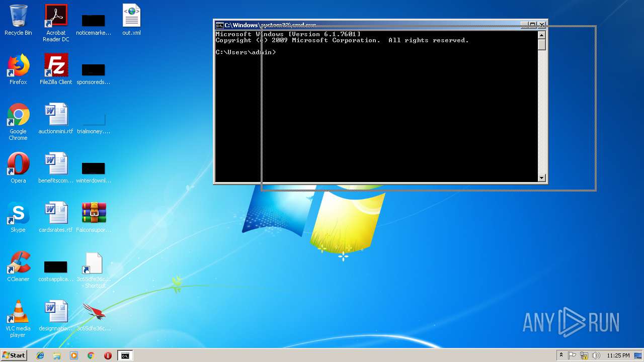Select the out.xml file
Viewport: 644px width, 362px height.
tap(131, 20)
